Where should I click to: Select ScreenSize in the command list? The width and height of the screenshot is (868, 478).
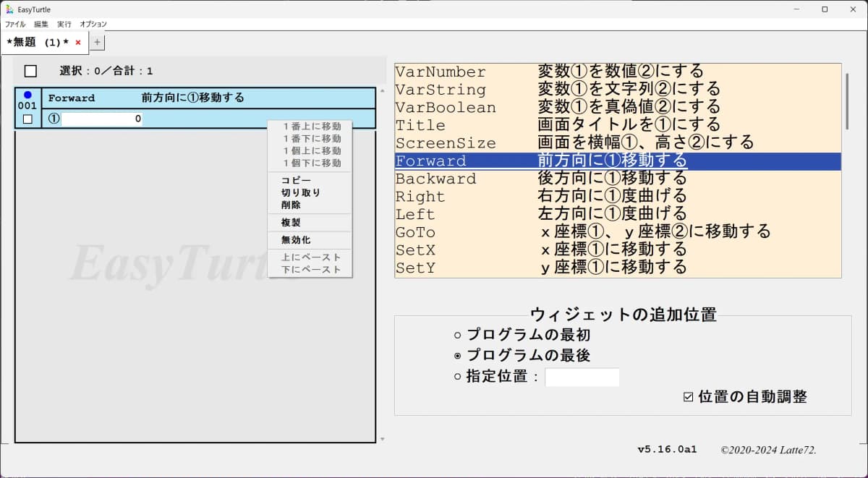click(x=618, y=142)
